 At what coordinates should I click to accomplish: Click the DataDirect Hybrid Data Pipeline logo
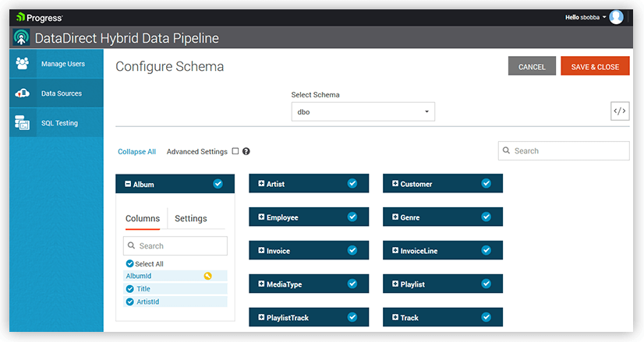(x=22, y=38)
